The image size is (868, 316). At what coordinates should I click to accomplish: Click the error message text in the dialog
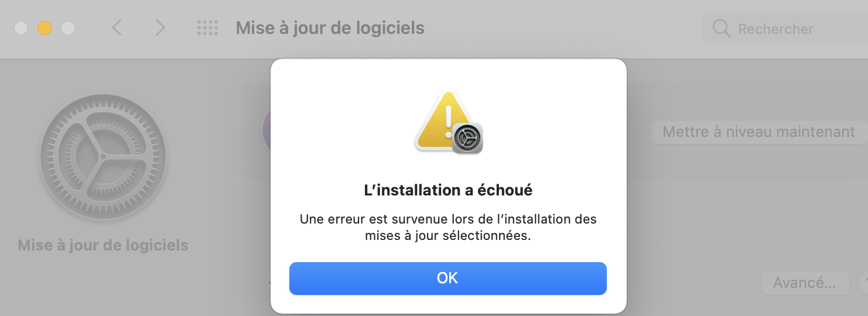pyautogui.click(x=448, y=228)
